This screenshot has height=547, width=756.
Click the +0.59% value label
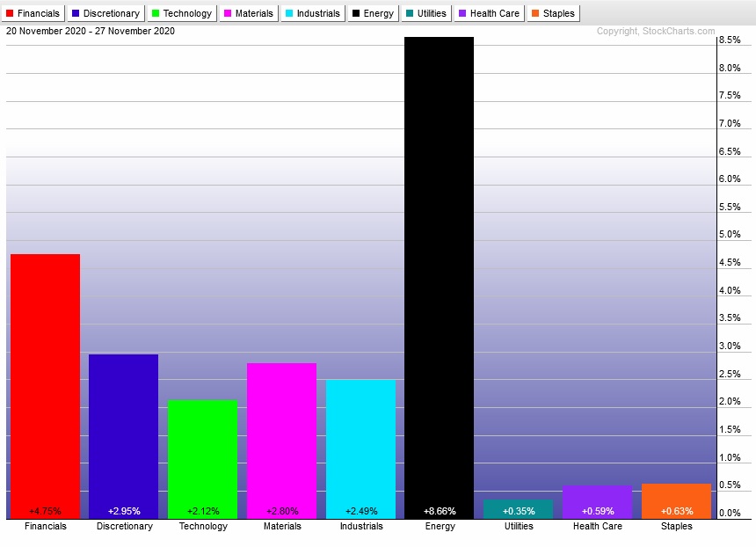click(598, 511)
